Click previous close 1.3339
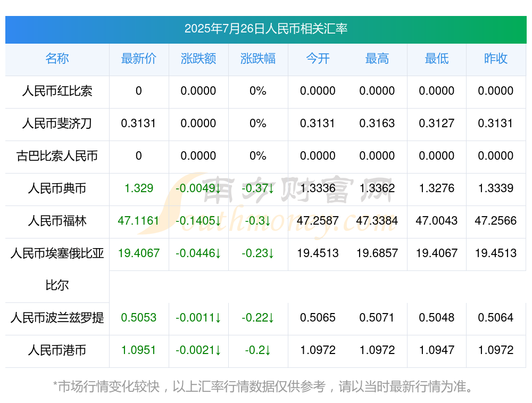 coord(496,188)
